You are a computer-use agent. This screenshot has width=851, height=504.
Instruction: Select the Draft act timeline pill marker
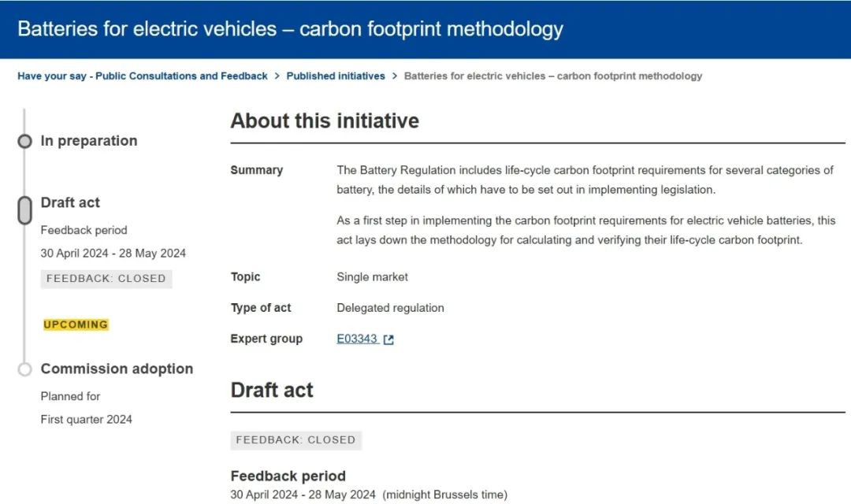24,209
